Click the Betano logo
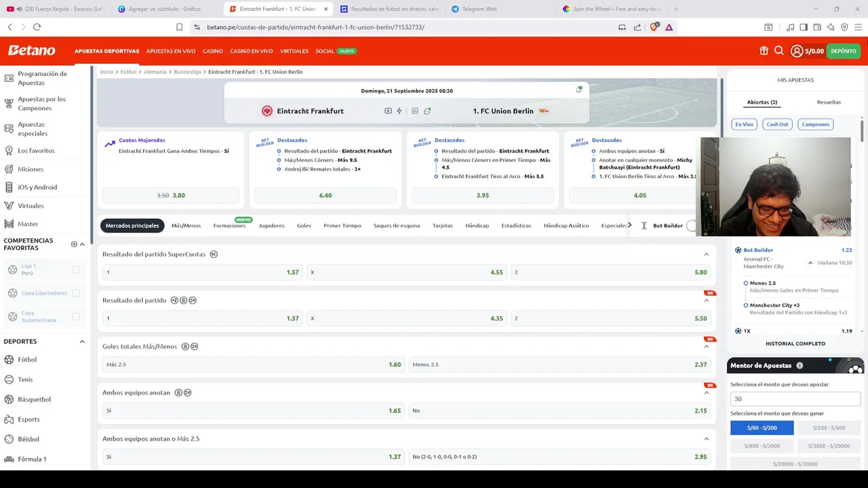This screenshot has width=868, height=488. (x=32, y=51)
